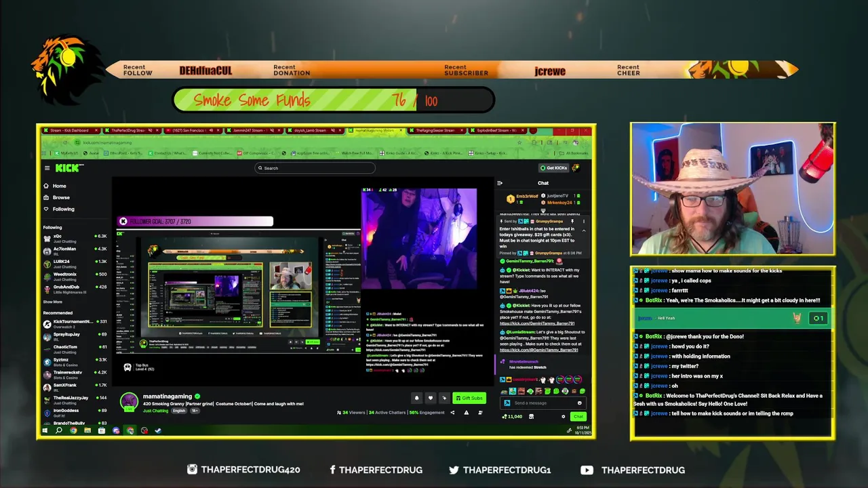The height and width of the screenshot is (488, 868).
Task: Switch to ExplodinBeef Stream tab
Action: (x=498, y=130)
